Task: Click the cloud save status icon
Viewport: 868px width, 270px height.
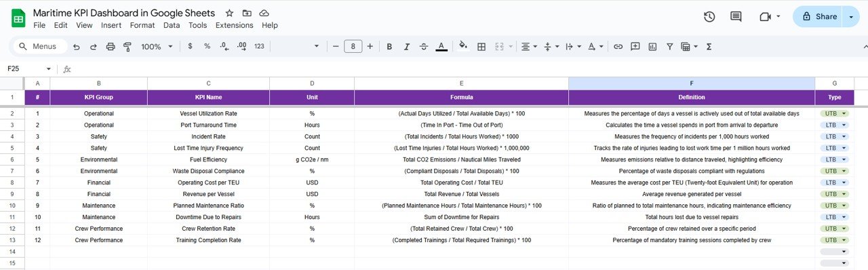Action: point(264,13)
